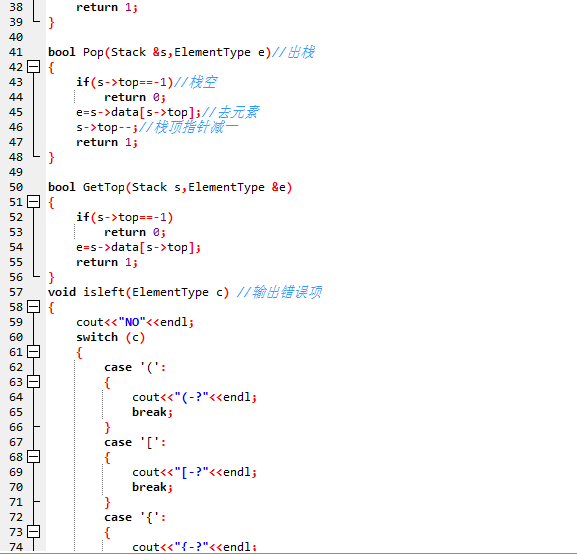This screenshot has width=577, height=555.
Task: Click 'return 0;' on line 53
Action: 135,232
